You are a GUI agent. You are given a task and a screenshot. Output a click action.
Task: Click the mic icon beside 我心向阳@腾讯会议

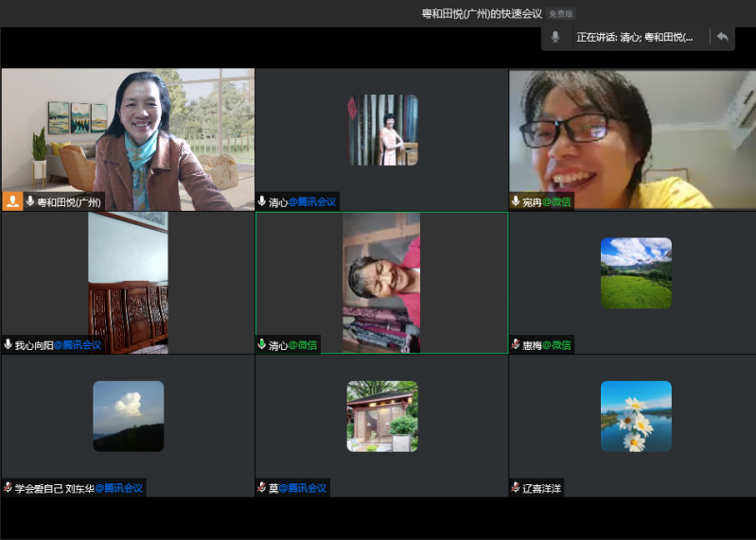(x=9, y=345)
